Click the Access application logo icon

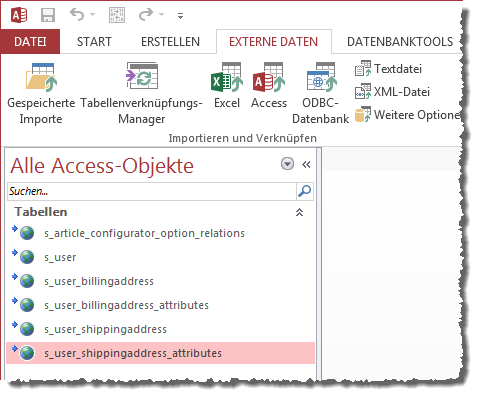(x=19, y=15)
